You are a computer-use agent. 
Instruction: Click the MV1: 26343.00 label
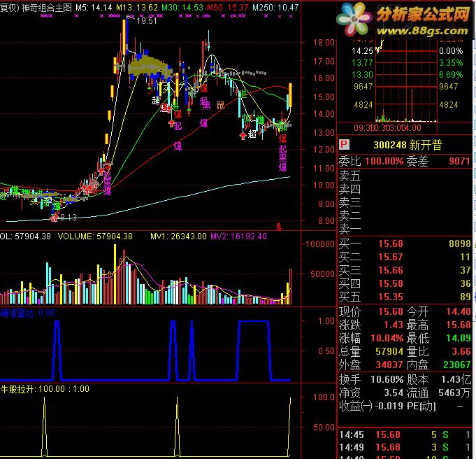(x=178, y=236)
